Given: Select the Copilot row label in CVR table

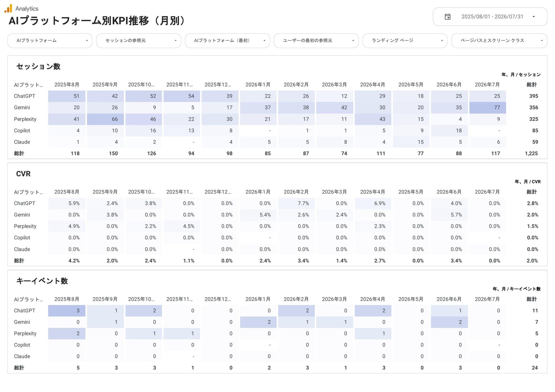Looking at the screenshot, I should point(22,238).
